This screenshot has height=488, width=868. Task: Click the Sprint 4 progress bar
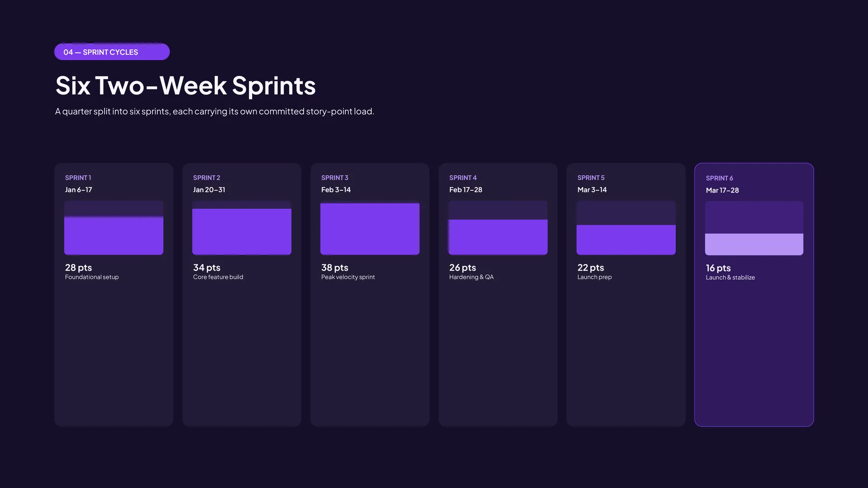pos(498,228)
